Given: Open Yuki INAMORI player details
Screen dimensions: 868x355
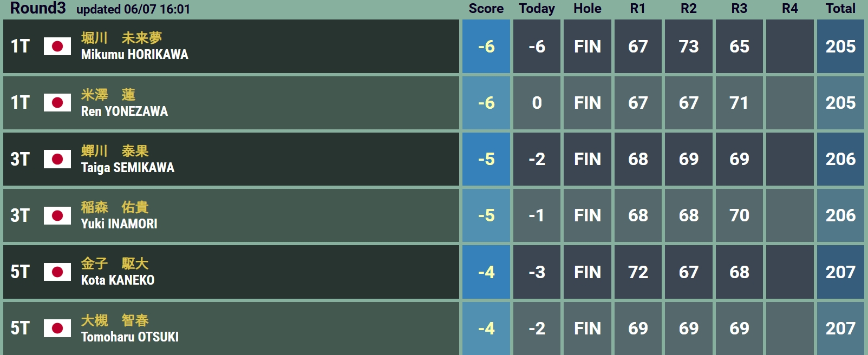Looking at the screenshot, I should point(119,223).
